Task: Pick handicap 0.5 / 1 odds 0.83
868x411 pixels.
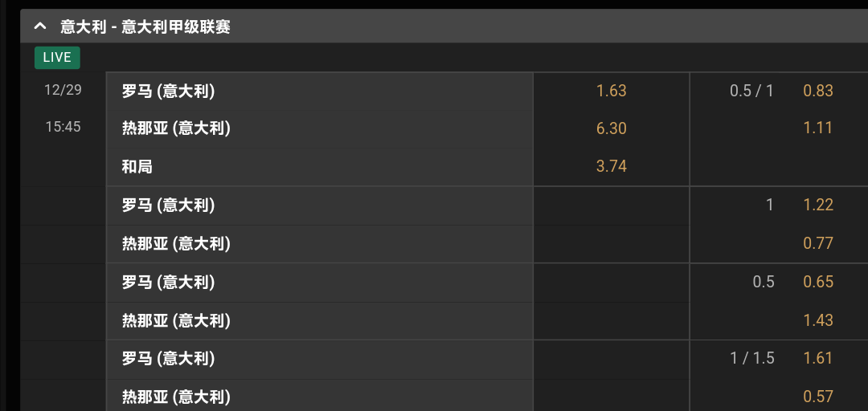Action: coord(817,91)
